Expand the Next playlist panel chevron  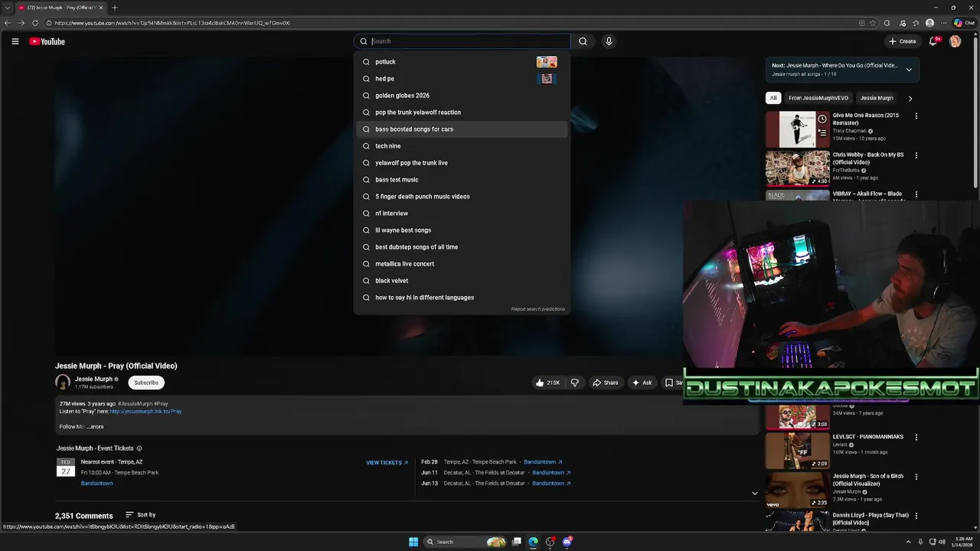pos(909,70)
